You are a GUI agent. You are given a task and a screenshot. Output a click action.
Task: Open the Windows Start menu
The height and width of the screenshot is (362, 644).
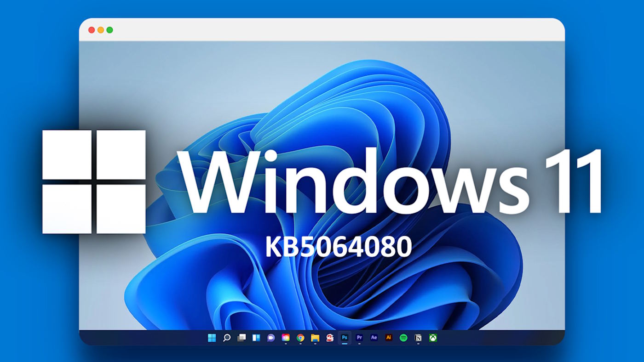[212, 338]
